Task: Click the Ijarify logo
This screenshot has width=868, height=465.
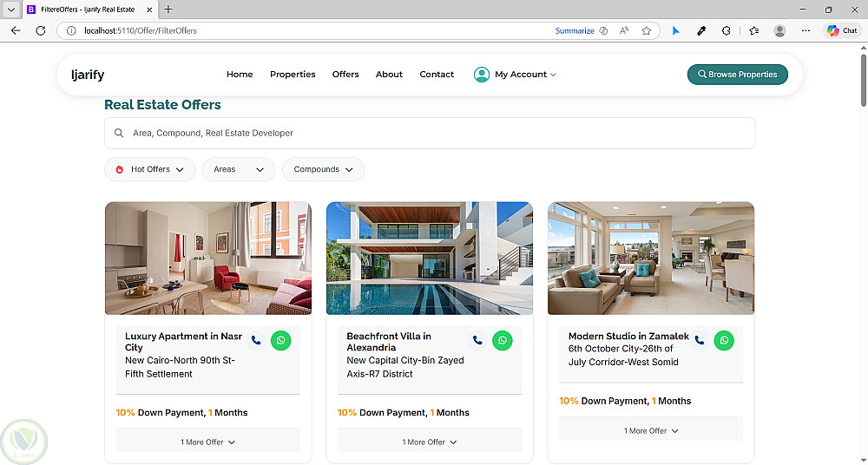Action: pyautogui.click(x=88, y=75)
